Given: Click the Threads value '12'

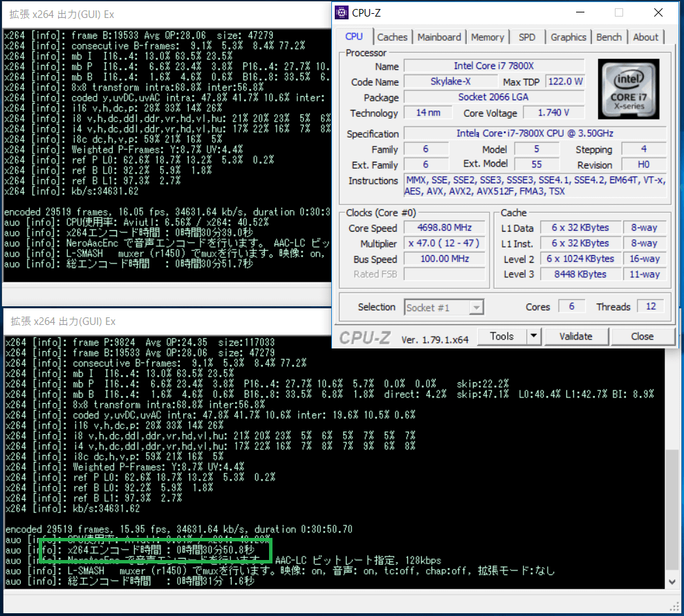Looking at the screenshot, I should point(650,306).
